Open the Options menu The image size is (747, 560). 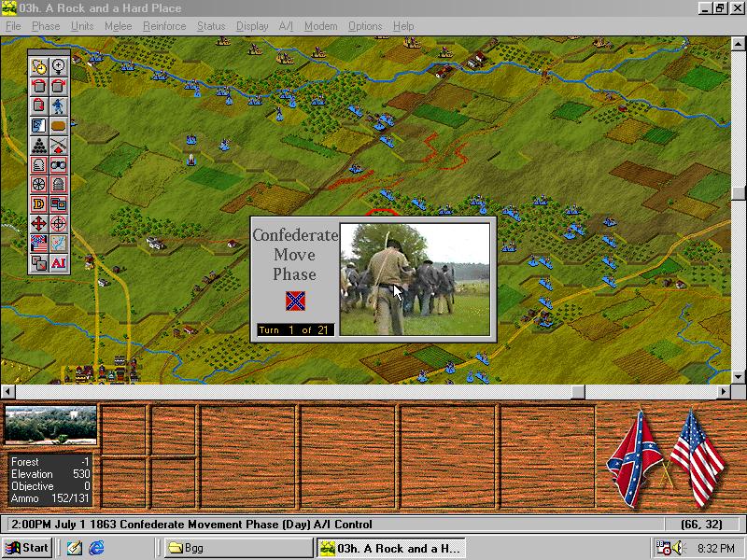coord(364,26)
